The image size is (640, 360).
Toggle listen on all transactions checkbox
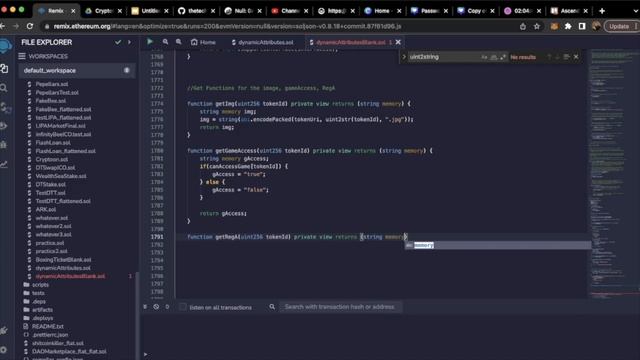pos(183,307)
